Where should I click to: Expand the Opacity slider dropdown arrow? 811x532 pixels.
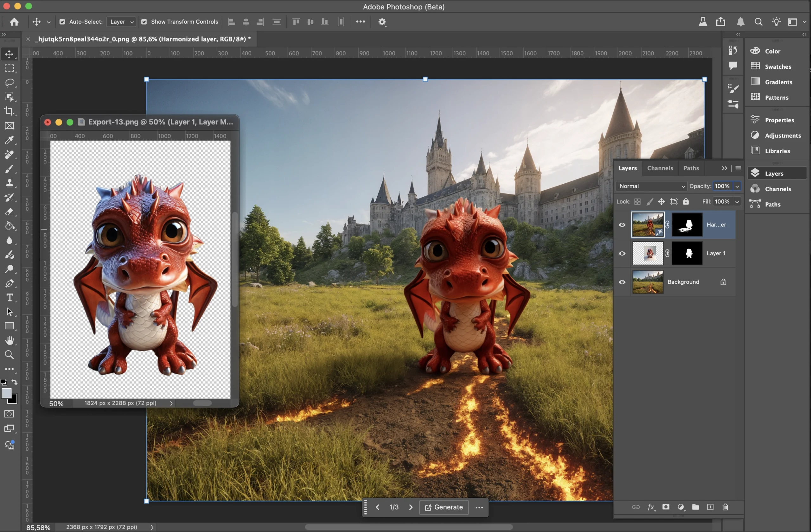click(x=737, y=186)
